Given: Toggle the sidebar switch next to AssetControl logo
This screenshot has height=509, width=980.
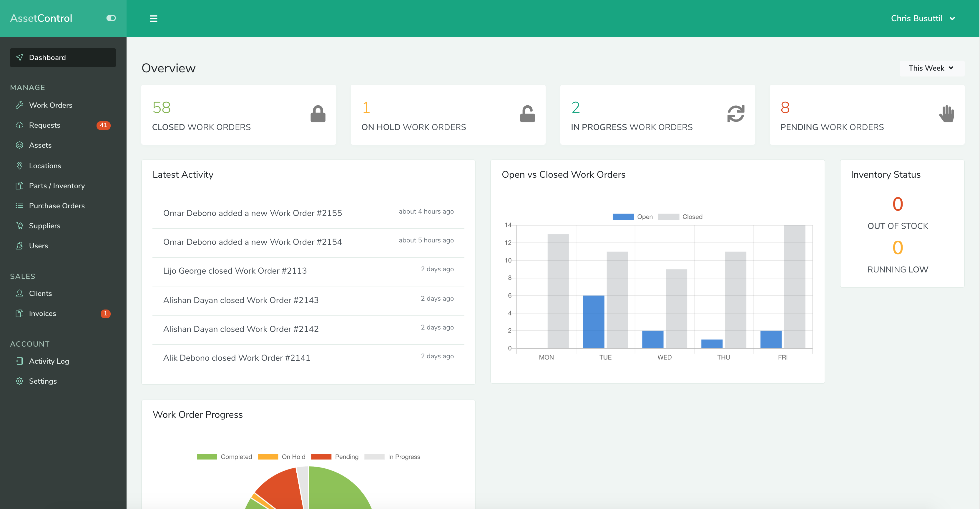Looking at the screenshot, I should (x=111, y=18).
